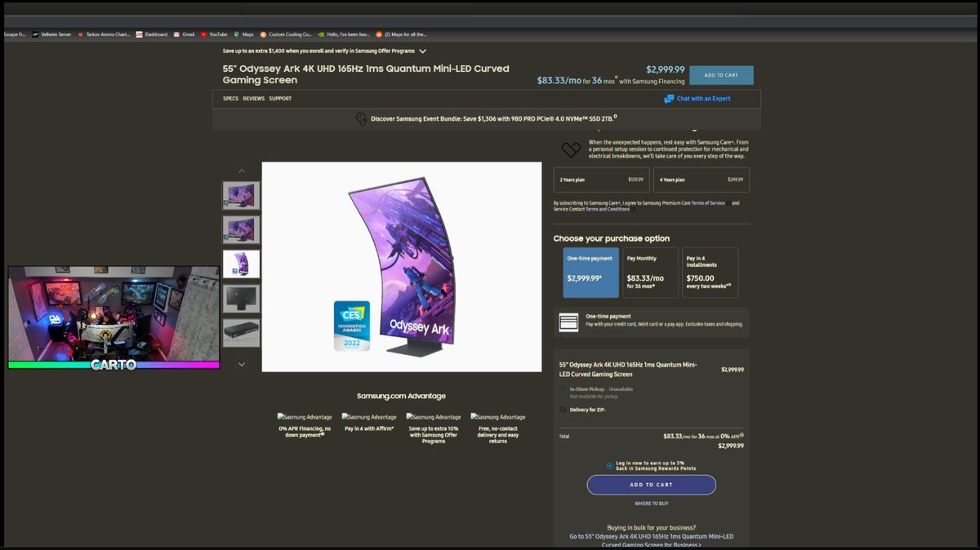Image resolution: width=980 pixels, height=550 pixels.
Task: Select the 4 Years plan option
Action: (702, 180)
